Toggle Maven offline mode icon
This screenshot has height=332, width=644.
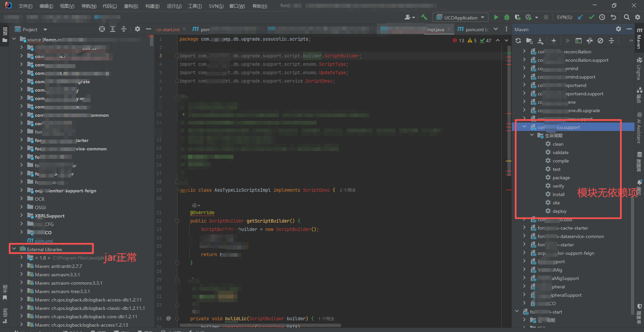click(590, 41)
